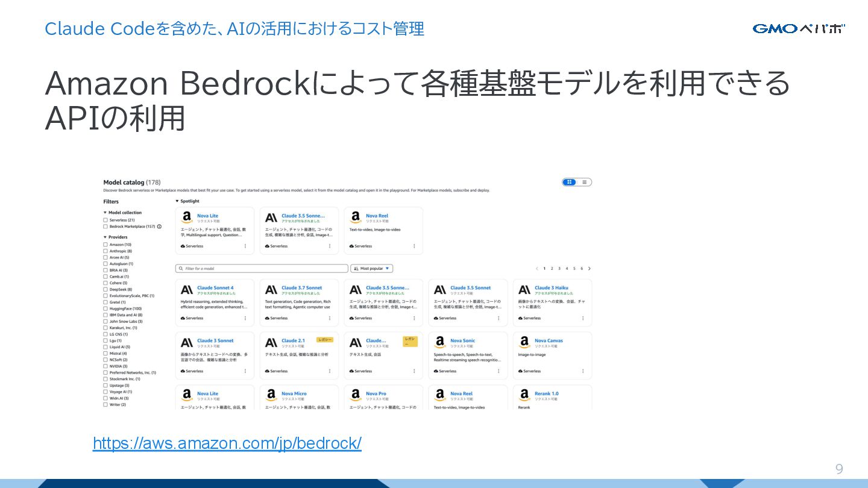Open kebab menu on Claude 3 Haiku card
Screen dimensions: 868x488
pos(582,318)
